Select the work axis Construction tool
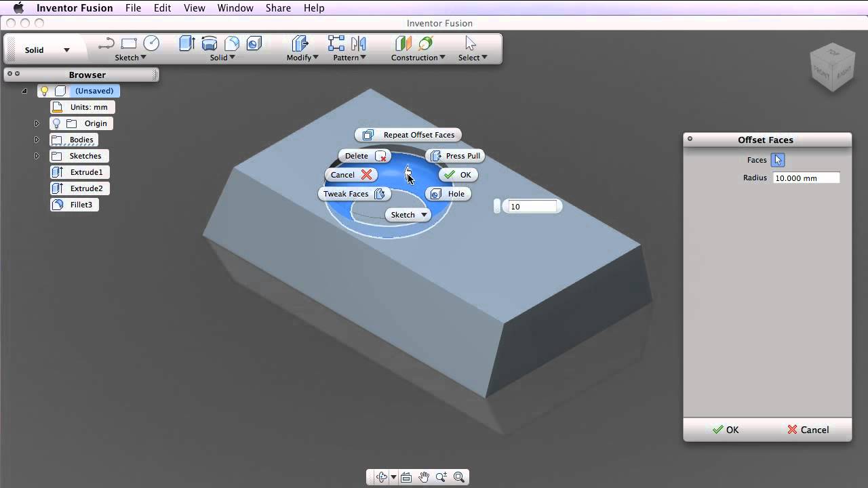 click(426, 43)
